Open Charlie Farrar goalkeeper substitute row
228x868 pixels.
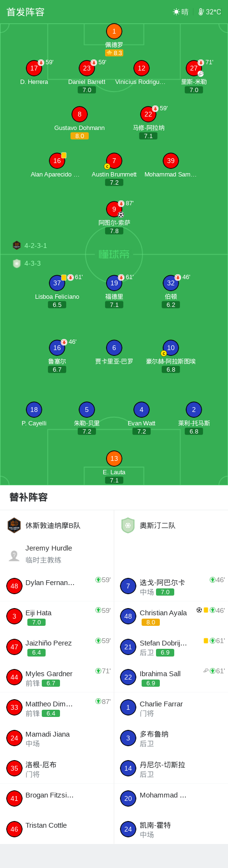(x=171, y=708)
